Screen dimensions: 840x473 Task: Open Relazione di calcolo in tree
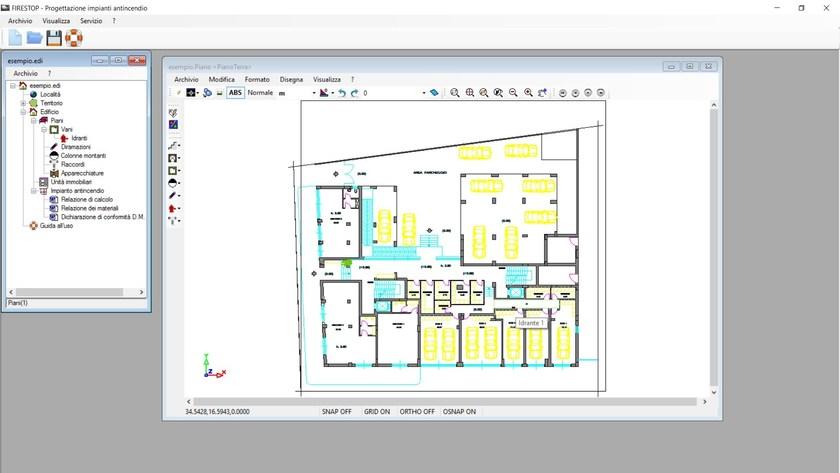pyautogui.click(x=88, y=199)
